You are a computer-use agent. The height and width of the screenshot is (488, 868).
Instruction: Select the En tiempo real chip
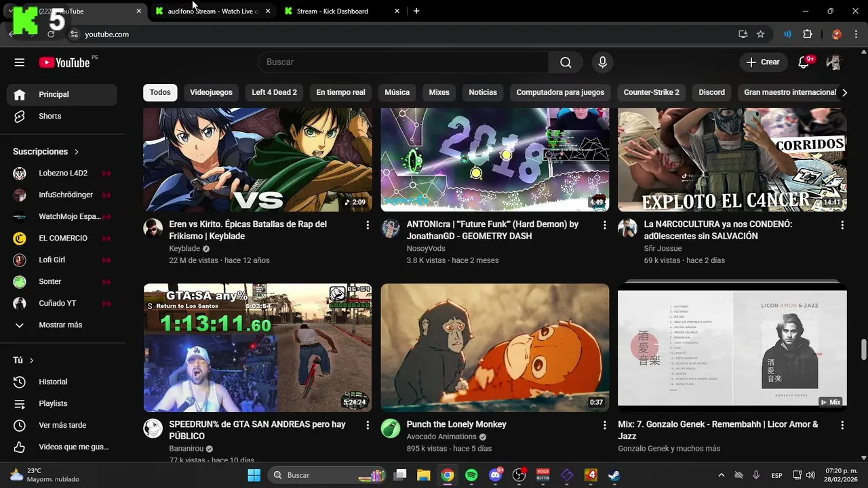(x=340, y=92)
